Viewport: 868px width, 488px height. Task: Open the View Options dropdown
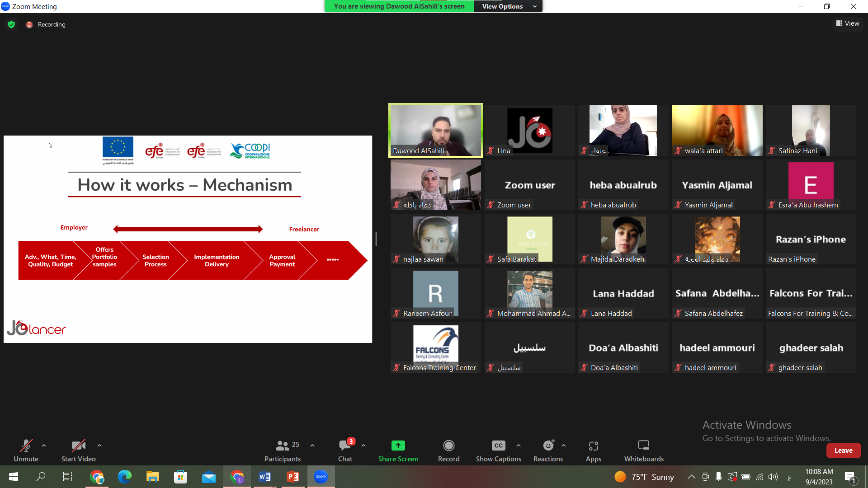tap(508, 6)
